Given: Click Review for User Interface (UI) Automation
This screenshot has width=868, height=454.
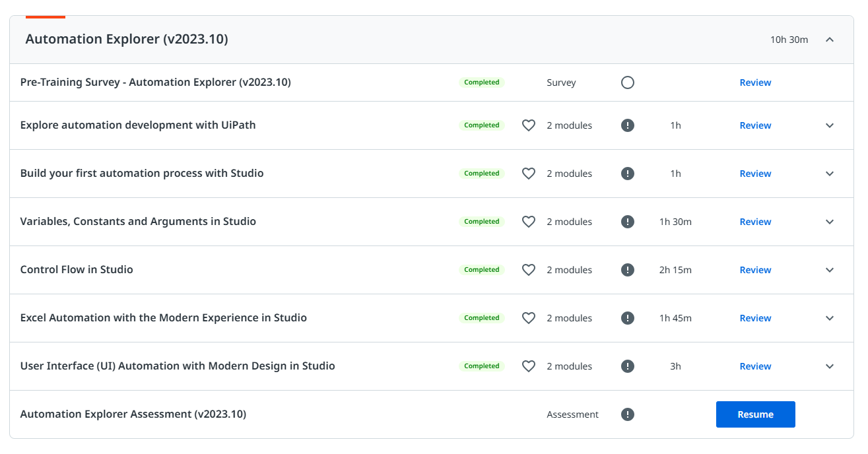Looking at the screenshot, I should click(755, 366).
